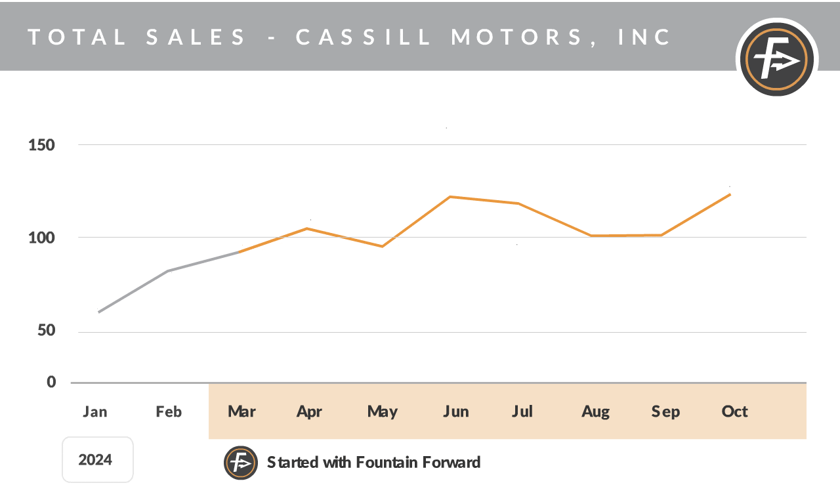Choose the Jun month label

(x=455, y=411)
